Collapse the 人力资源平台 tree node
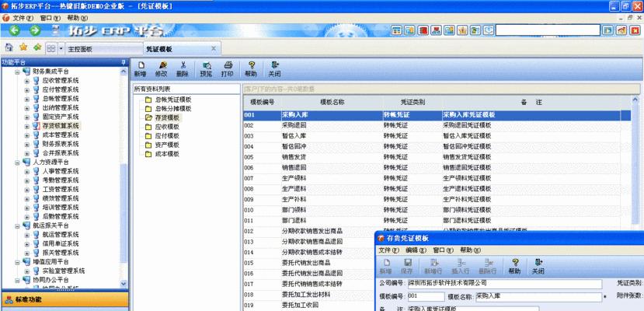 (x=18, y=162)
